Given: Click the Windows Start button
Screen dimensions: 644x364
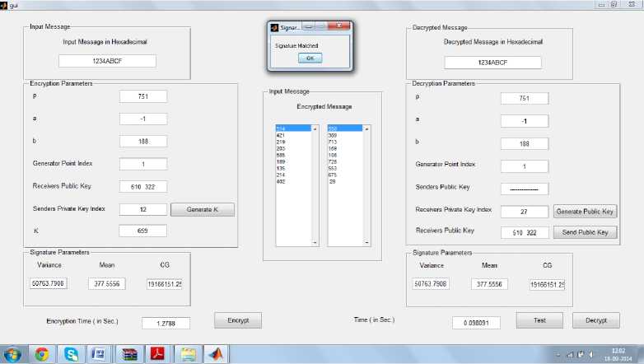Looking at the screenshot, I should (x=12, y=354).
